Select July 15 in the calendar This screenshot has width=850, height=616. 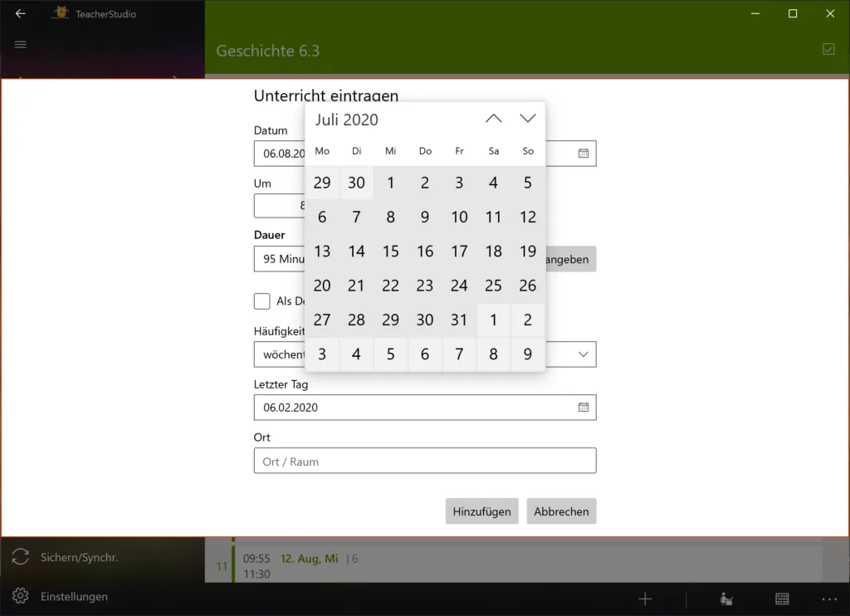[390, 252]
